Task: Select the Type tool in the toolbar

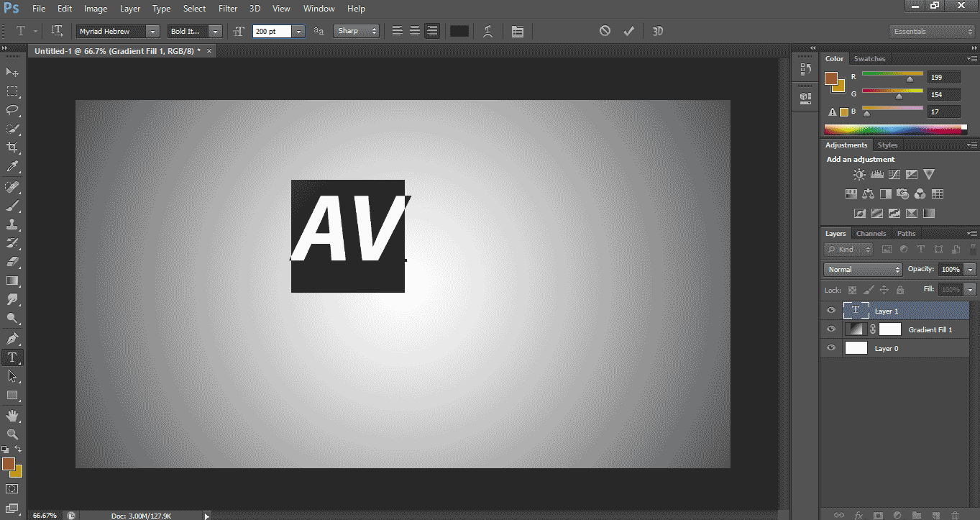Action: 12,357
